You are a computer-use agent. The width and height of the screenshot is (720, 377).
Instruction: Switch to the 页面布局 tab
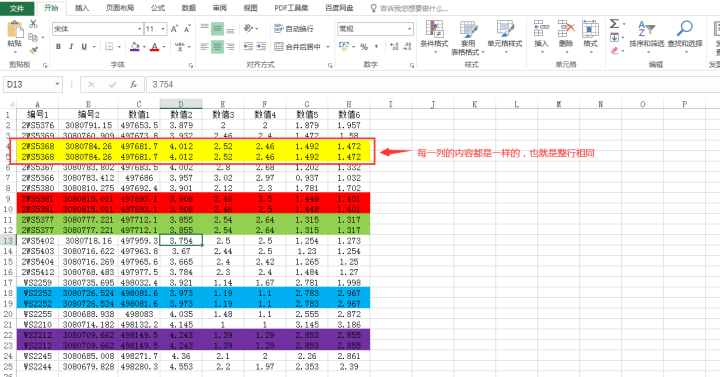pyautogui.click(x=120, y=8)
